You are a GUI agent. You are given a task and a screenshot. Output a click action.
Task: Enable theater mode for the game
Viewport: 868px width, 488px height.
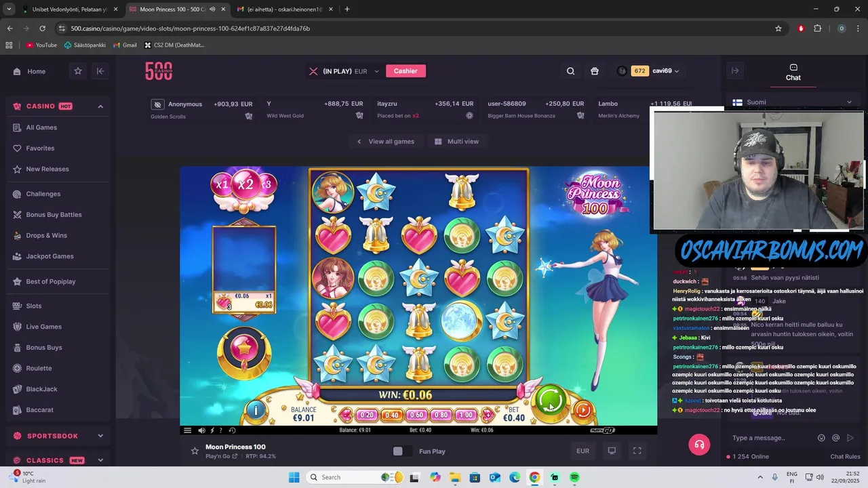612,451
